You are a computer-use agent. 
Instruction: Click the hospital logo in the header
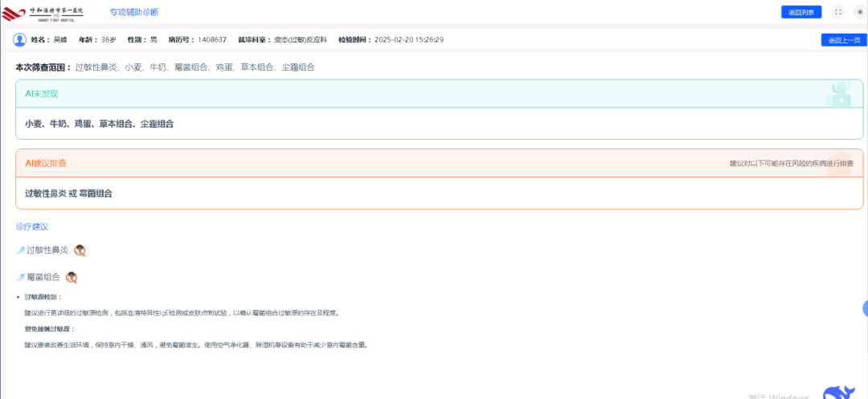pyautogui.click(x=48, y=12)
